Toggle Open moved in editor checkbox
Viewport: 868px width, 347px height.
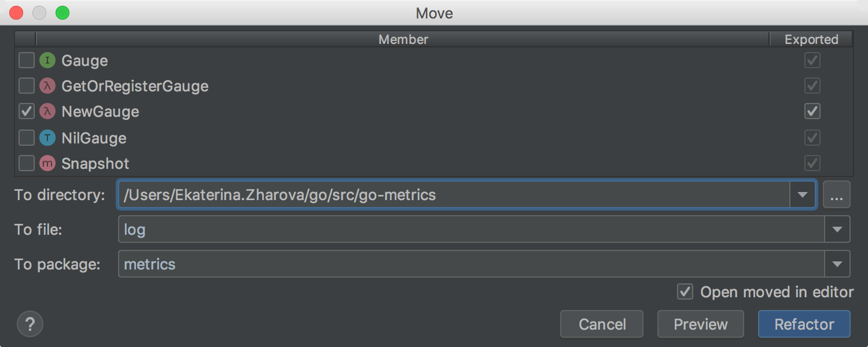click(685, 291)
